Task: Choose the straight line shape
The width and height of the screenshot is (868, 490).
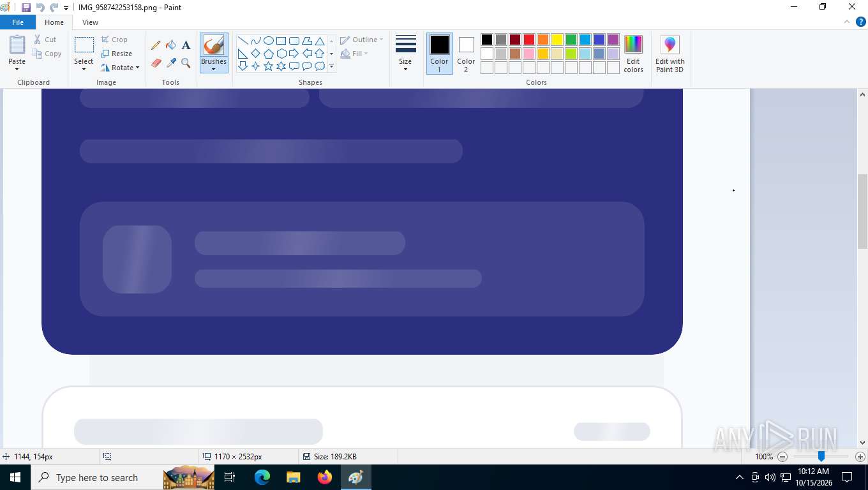Action: [x=243, y=41]
